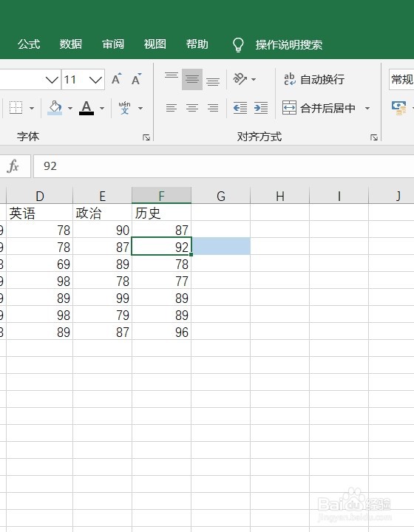The image size is (414, 532).
Task: Open phonetic guide wén icon
Action: pyautogui.click(x=124, y=108)
